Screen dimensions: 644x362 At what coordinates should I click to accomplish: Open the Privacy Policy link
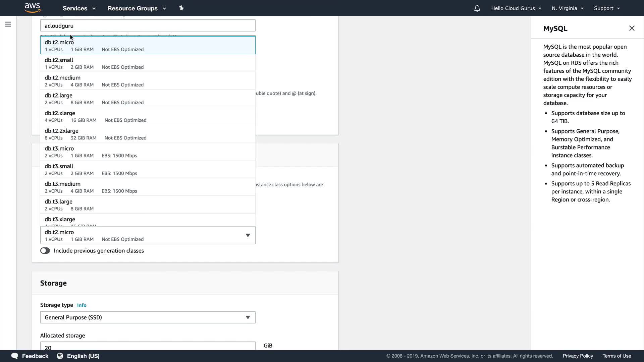coord(578,356)
